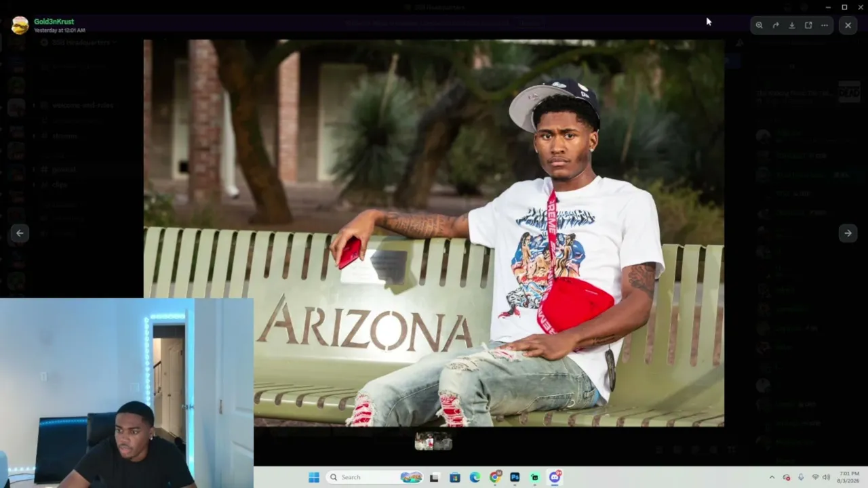Click the 'Yesterday at 12:01 AM' timestamp
868x488 pixels.
(x=60, y=30)
